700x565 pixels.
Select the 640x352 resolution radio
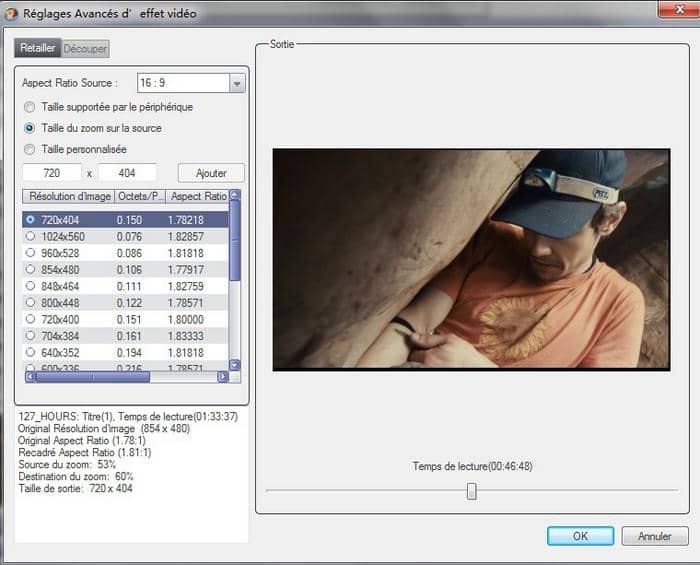pyautogui.click(x=30, y=352)
